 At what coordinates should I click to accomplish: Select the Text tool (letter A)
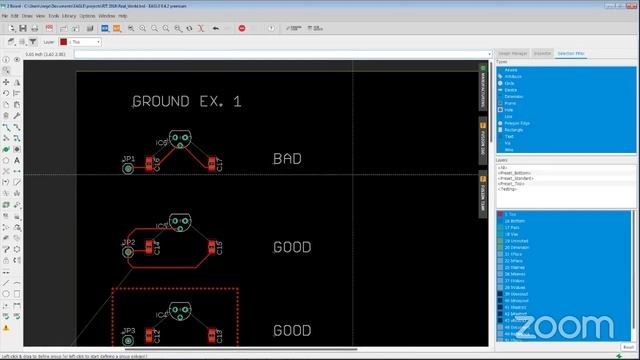pyautogui.click(x=17, y=160)
